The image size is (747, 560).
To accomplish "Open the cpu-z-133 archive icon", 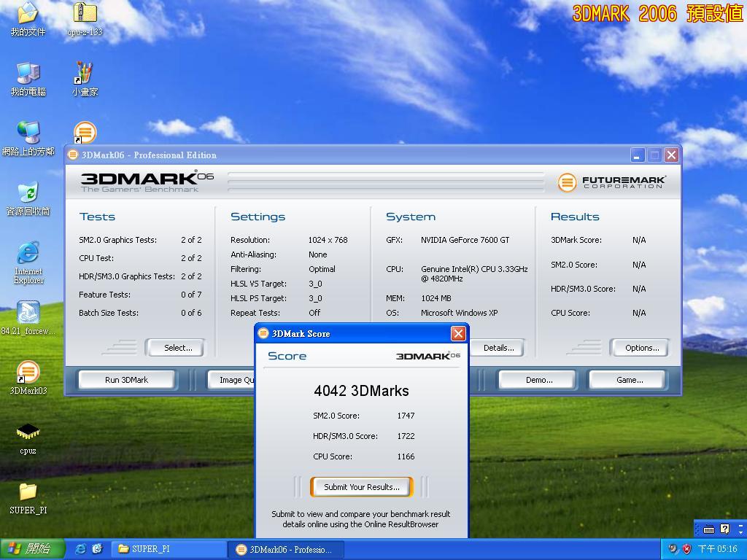I will pos(85,19).
